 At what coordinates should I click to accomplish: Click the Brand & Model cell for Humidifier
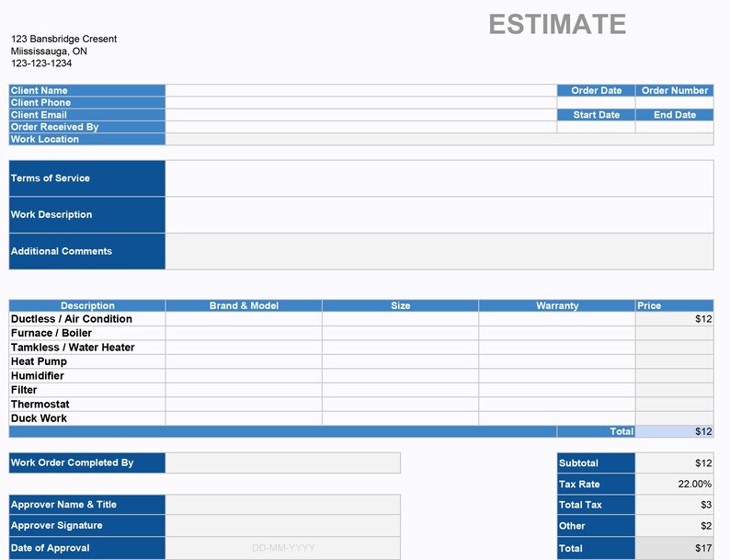[x=244, y=376]
